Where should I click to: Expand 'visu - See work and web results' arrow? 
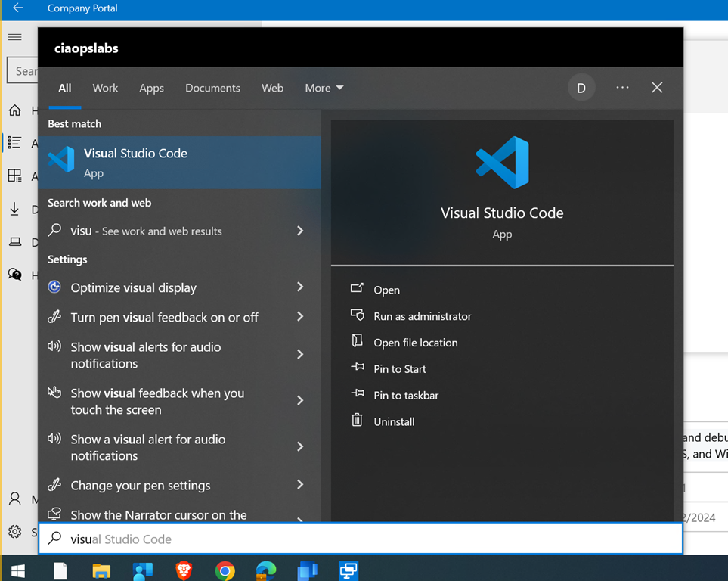point(300,231)
